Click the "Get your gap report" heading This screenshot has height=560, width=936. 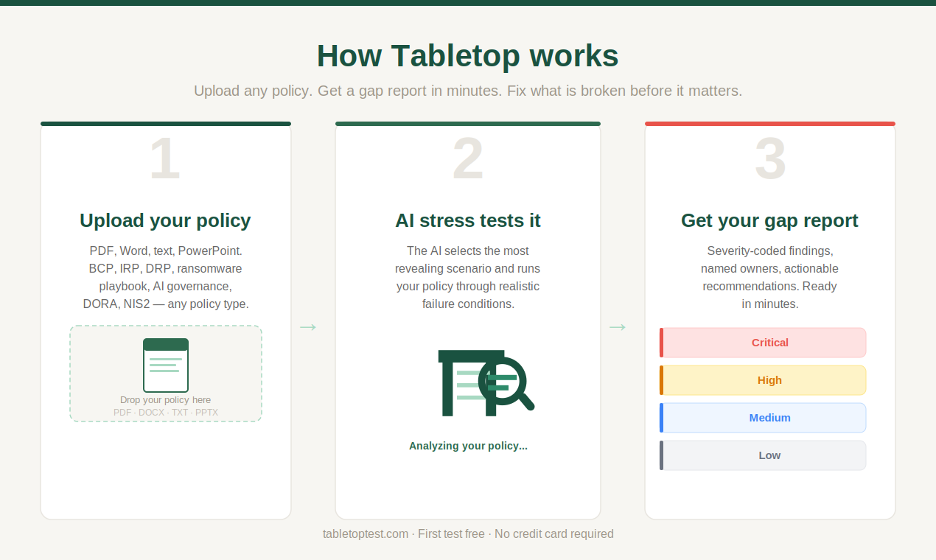(x=769, y=220)
